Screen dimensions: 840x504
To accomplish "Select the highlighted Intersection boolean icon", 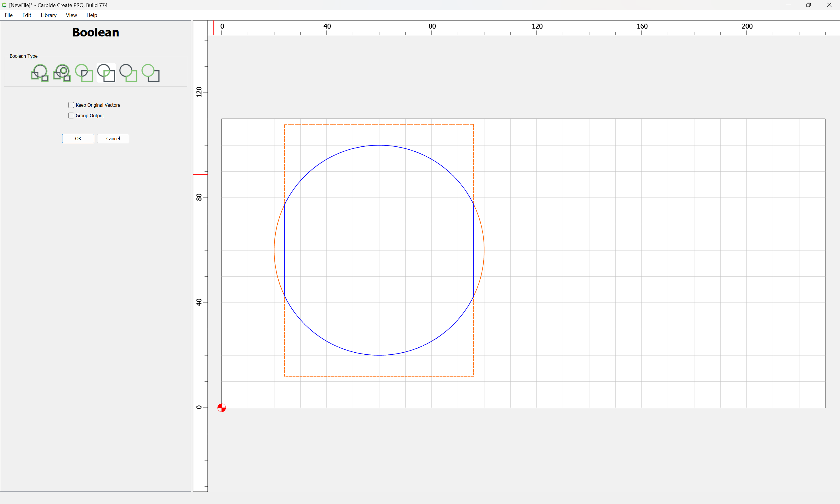I will click(106, 73).
